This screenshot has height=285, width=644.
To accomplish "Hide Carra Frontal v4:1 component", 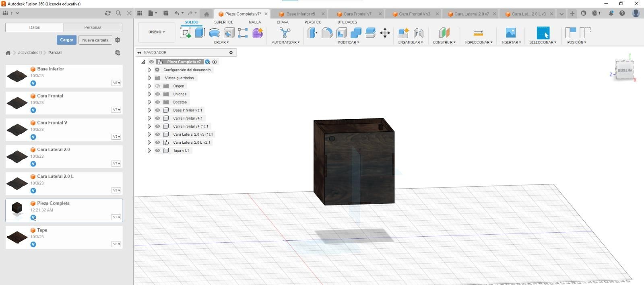I will pyautogui.click(x=157, y=118).
